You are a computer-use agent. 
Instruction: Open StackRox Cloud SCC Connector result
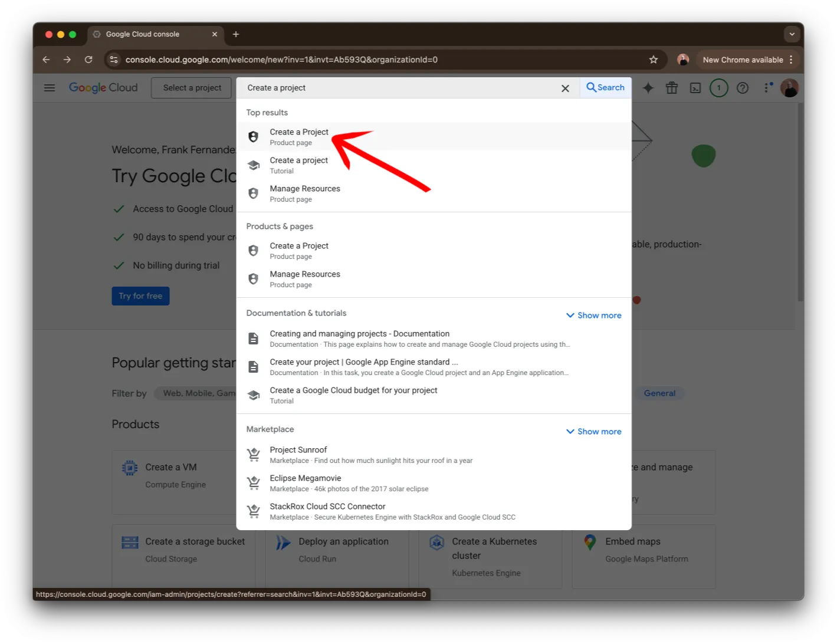(434, 511)
